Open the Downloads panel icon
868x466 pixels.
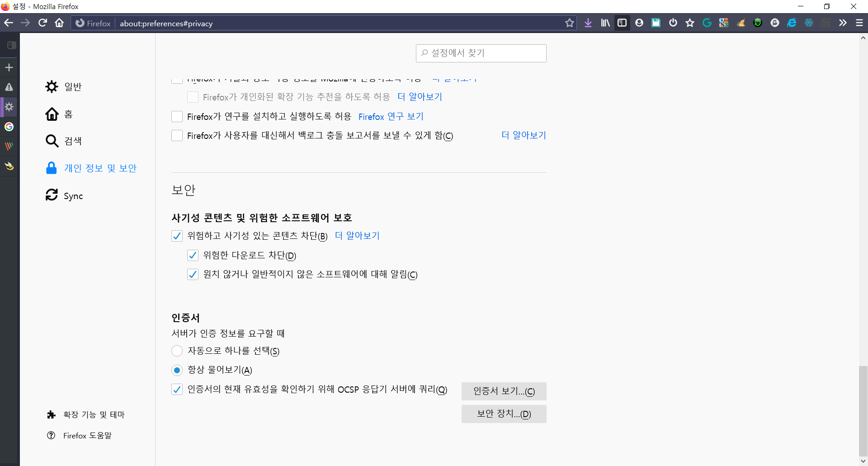(588, 23)
